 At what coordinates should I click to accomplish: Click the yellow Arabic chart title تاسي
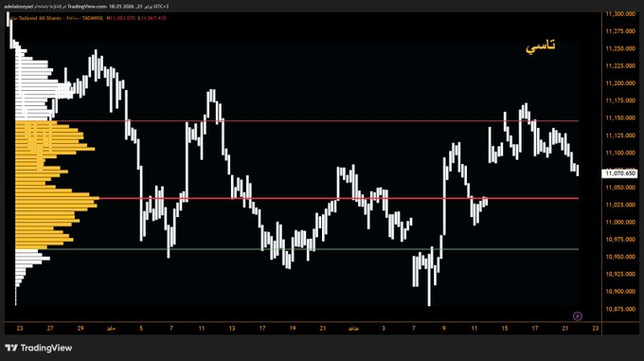(x=540, y=45)
